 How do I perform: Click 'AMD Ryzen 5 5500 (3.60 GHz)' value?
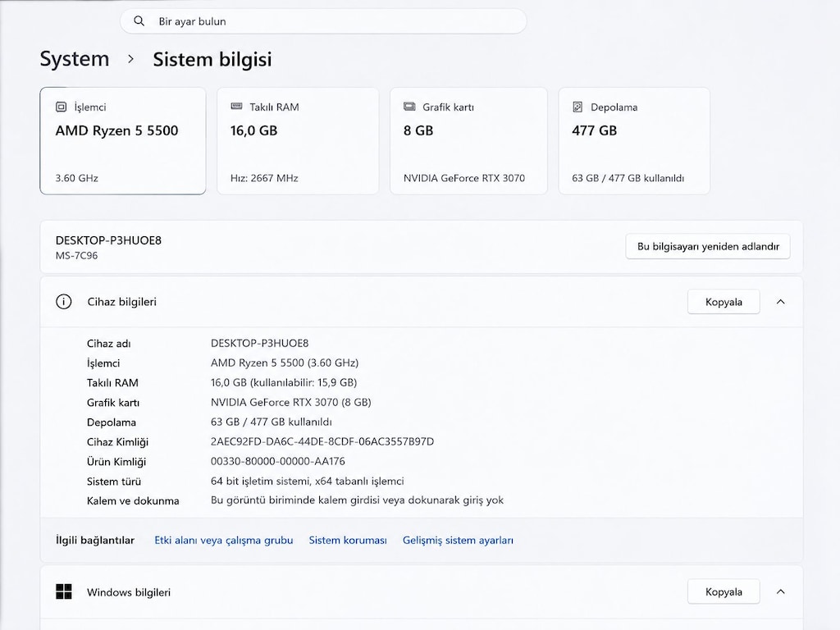285,363
